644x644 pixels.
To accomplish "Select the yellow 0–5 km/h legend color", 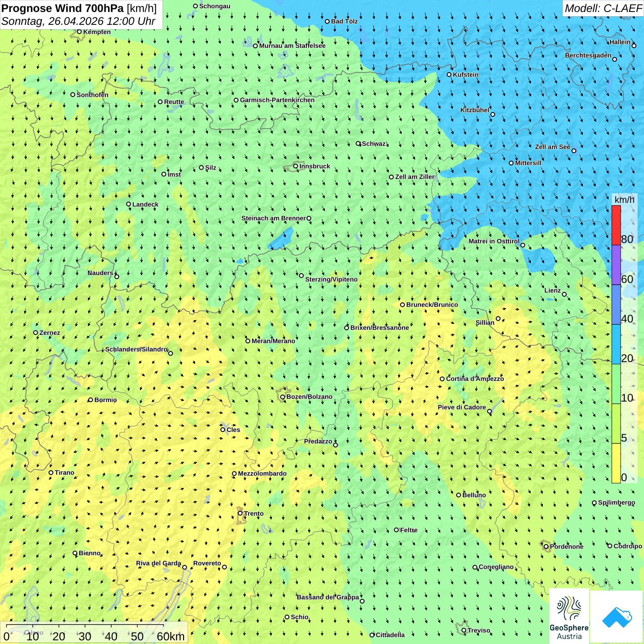I will (x=616, y=463).
